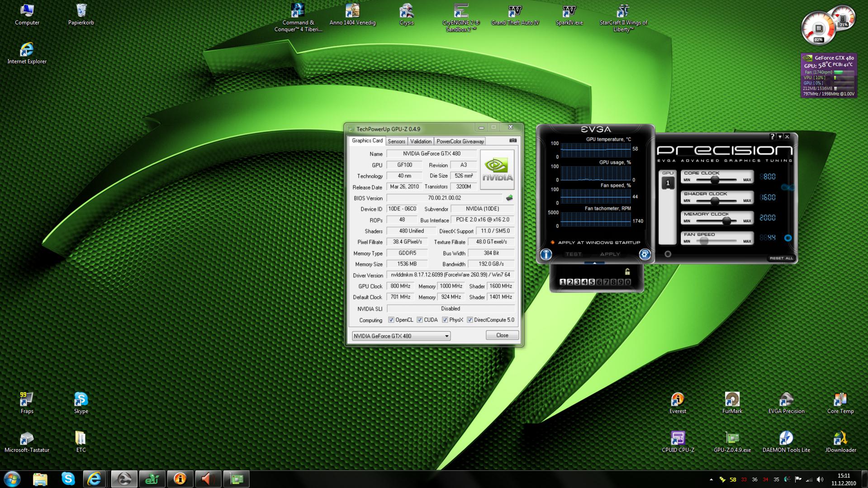Screen dimensions: 868x488
Task: Launch the Grand Theft Auto IV shortcut
Action: [515, 14]
